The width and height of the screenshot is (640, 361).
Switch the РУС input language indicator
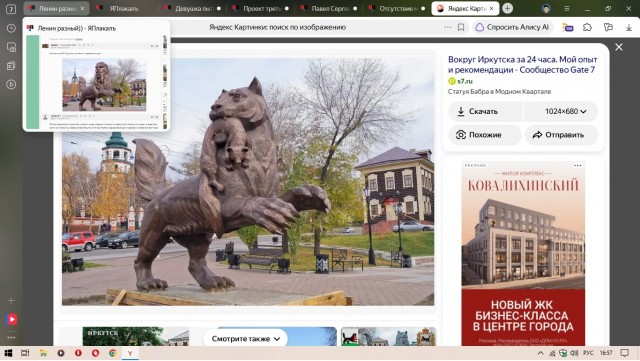click(x=588, y=353)
